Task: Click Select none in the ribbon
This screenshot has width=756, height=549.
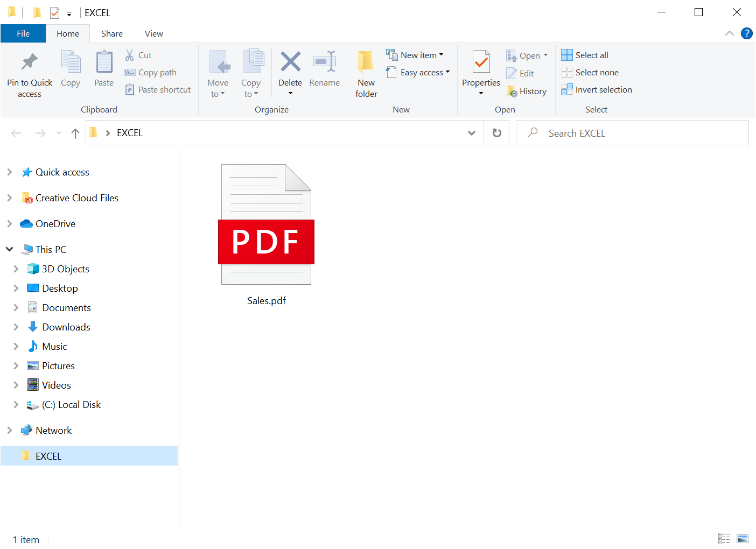Action: pyautogui.click(x=590, y=72)
